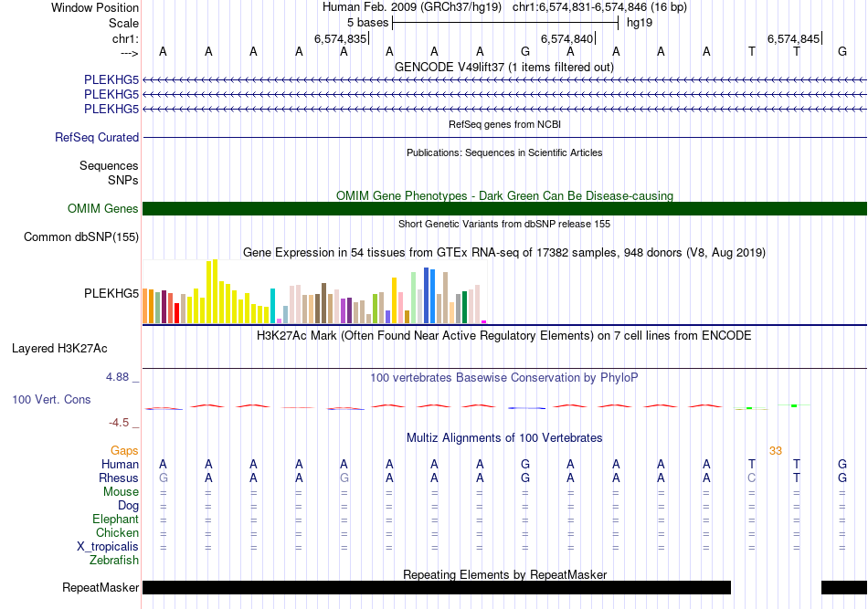Click the Sequences publications track label
The height and width of the screenshot is (609, 868).
[x=109, y=166]
